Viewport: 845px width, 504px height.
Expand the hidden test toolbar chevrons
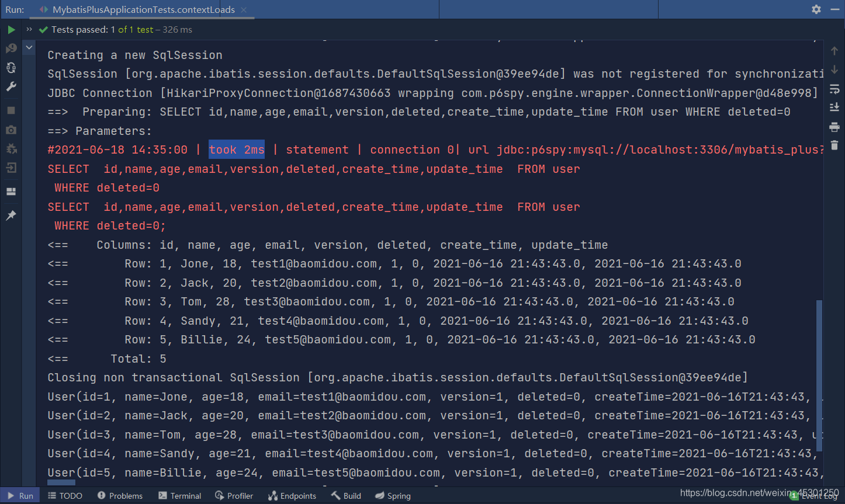29,29
